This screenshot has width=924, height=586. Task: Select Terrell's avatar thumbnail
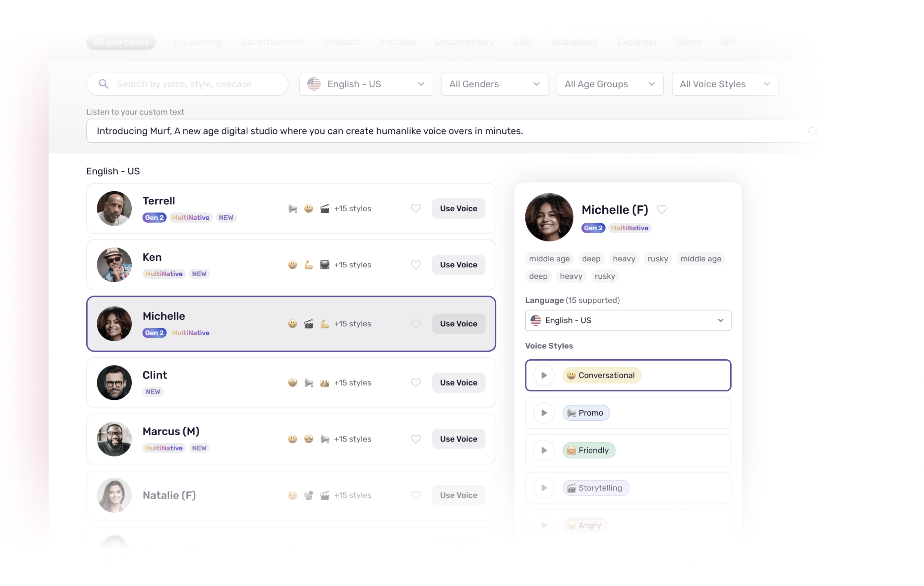point(114,208)
